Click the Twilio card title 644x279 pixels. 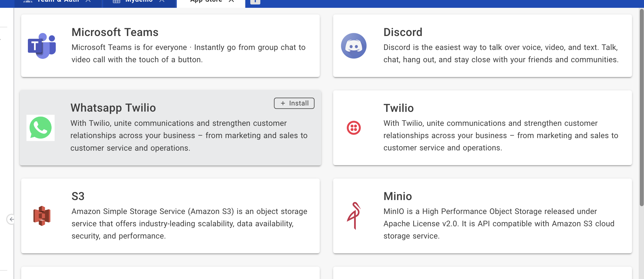tap(398, 108)
